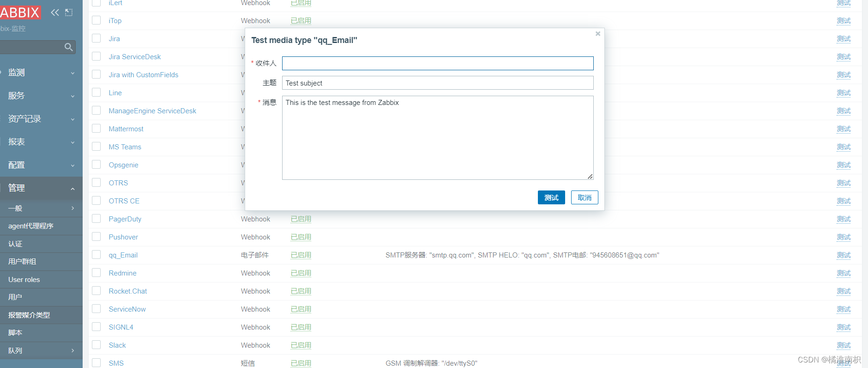Open the 脚本 page
The width and height of the screenshot is (868, 368).
41,333
